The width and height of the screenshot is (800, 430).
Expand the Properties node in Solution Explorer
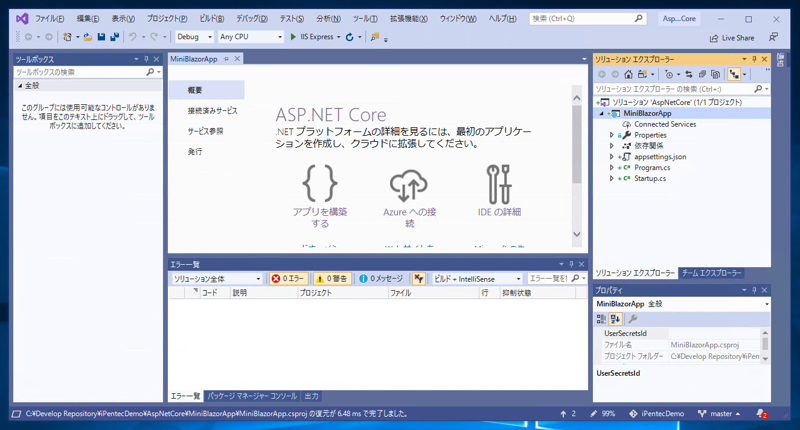tap(612, 135)
